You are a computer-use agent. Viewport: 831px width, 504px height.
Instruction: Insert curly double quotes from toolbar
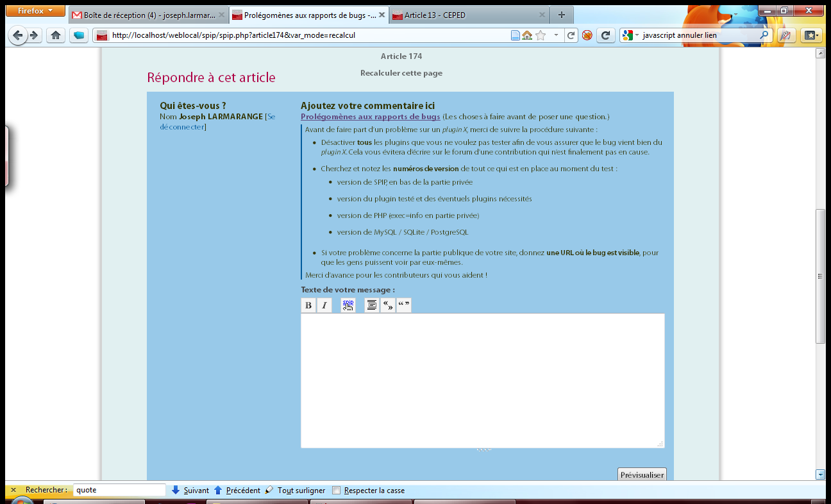404,305
